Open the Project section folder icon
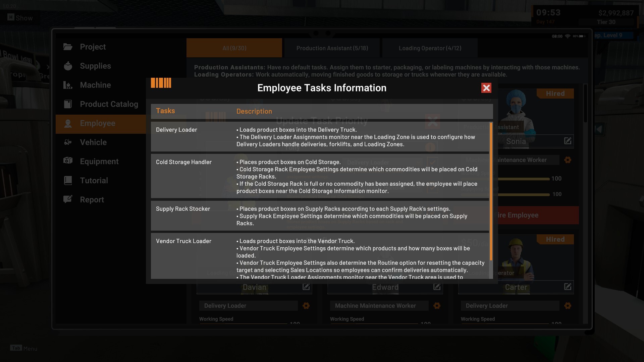The image size is (644, 362). point(68,47)
